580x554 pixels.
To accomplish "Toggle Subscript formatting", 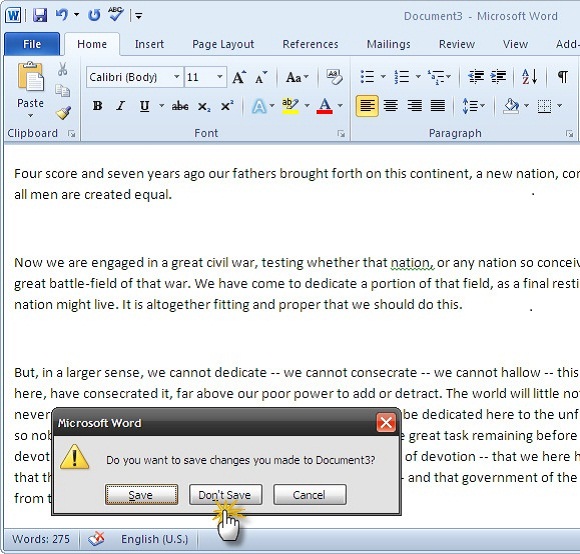I will point(204,107).
